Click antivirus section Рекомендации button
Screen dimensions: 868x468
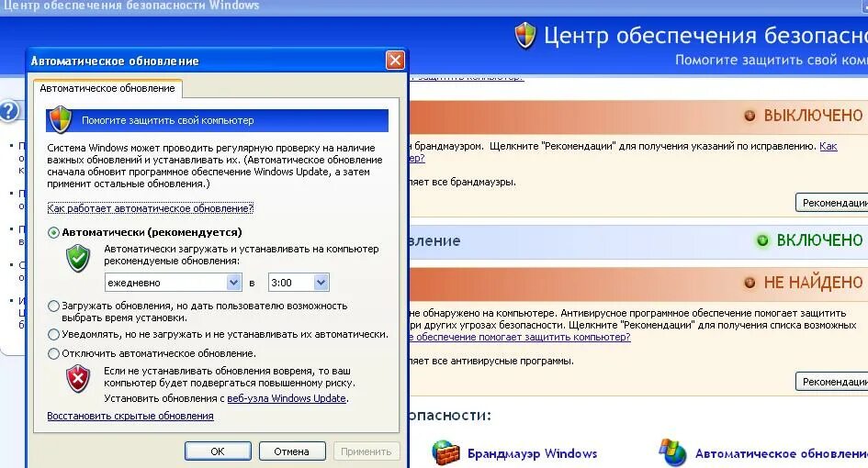[x=831, y=382]
